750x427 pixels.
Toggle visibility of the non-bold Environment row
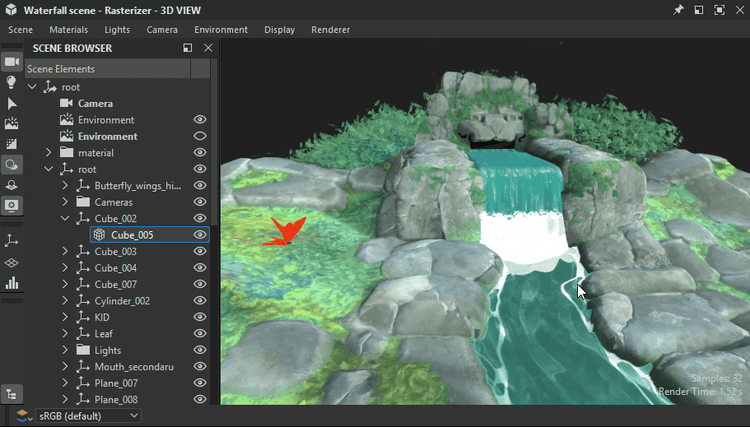pos(200,120)
